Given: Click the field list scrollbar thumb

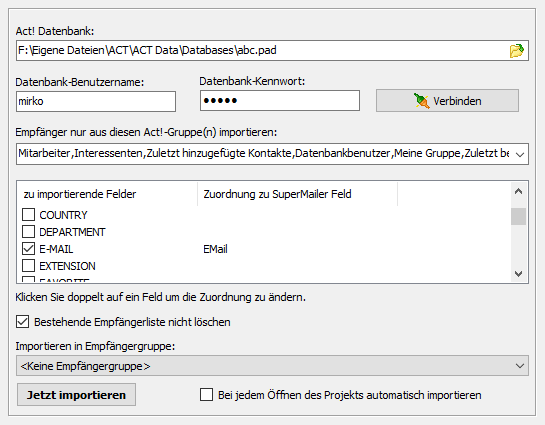Looking at the screenshot, I should pyautogui.click(x=519, y=216).
